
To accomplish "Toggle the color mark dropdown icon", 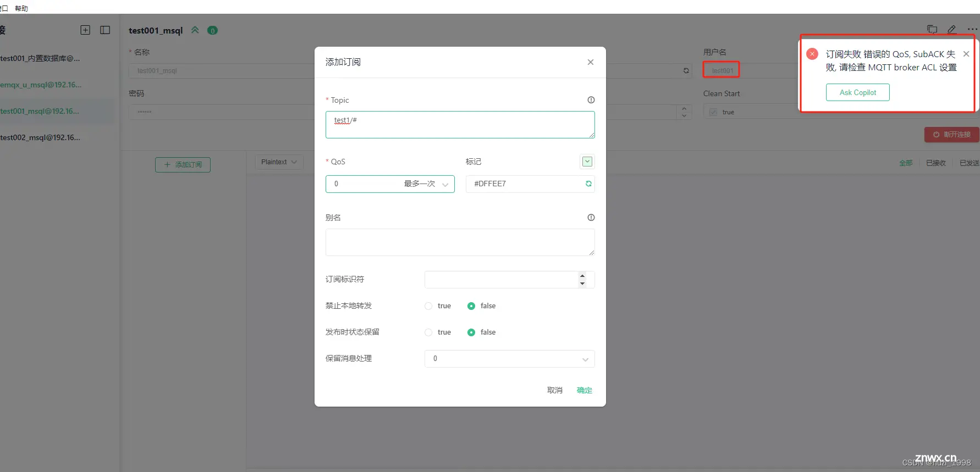I will [x=587, y=162].
